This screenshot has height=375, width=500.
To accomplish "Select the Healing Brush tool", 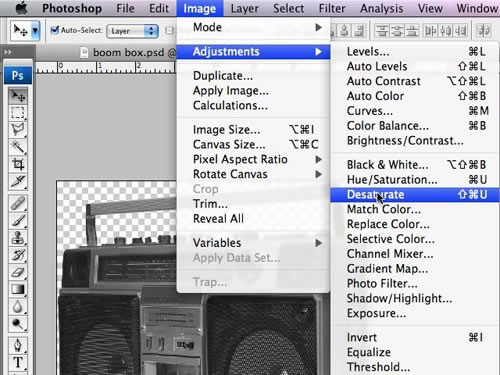I will pyautogui.click(x=18, y=203).
